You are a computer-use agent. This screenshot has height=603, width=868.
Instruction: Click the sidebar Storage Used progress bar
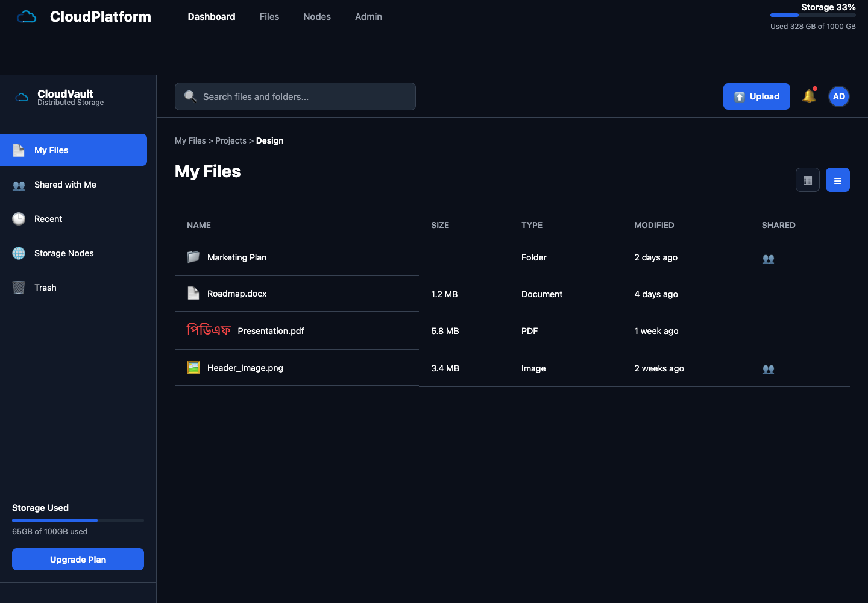pos(78,520)
